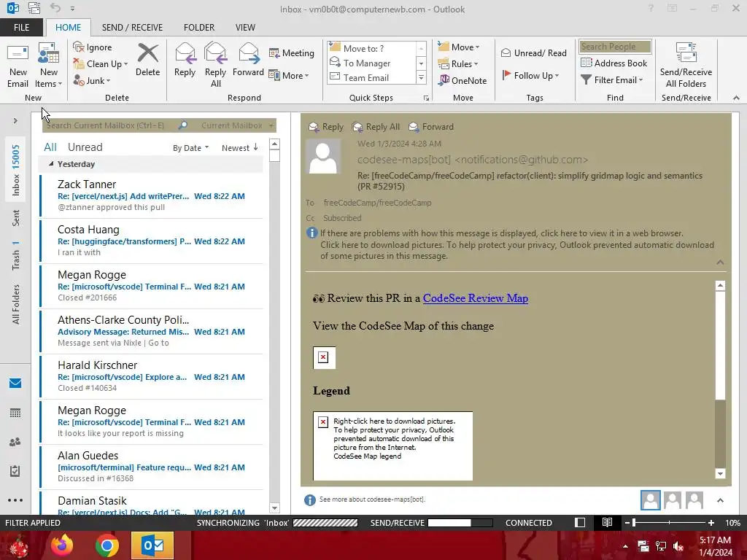Show Unread messages filter
Image resolution: width=747 pixels, height=560 pixels.
pyautogui.click(x=85, y=147)
